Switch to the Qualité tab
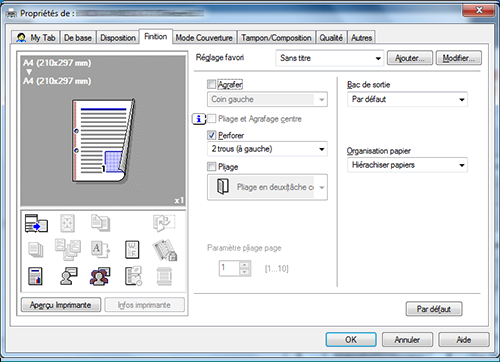500x362 pixels. pyautogui.click(x=331, y=38)
